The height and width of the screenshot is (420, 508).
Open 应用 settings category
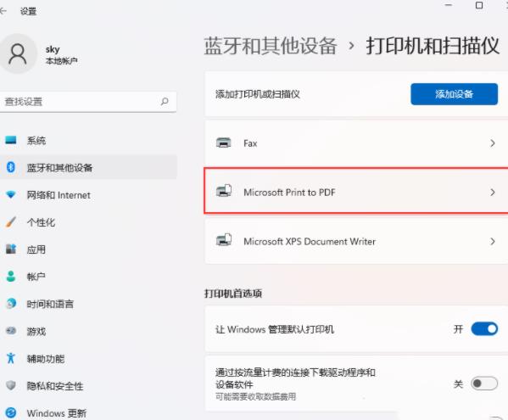pyautogui.click(x=88, y=249)
